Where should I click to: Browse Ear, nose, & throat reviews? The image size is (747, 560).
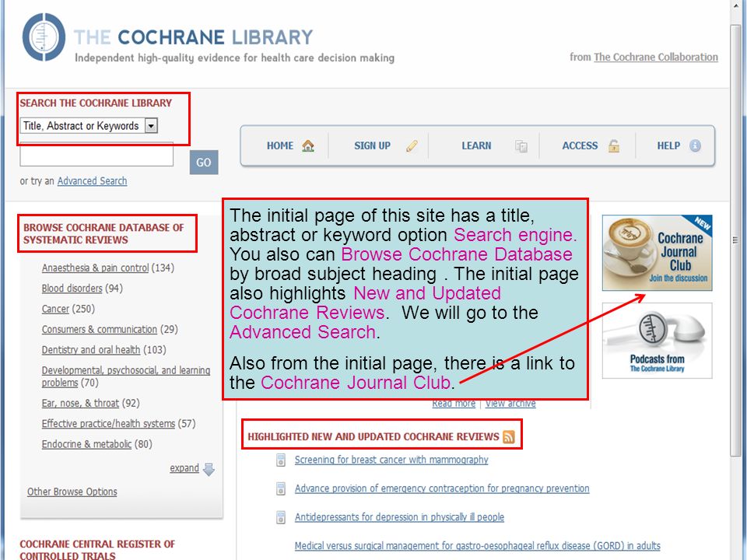pyautogui.click(x=80, y=403)
